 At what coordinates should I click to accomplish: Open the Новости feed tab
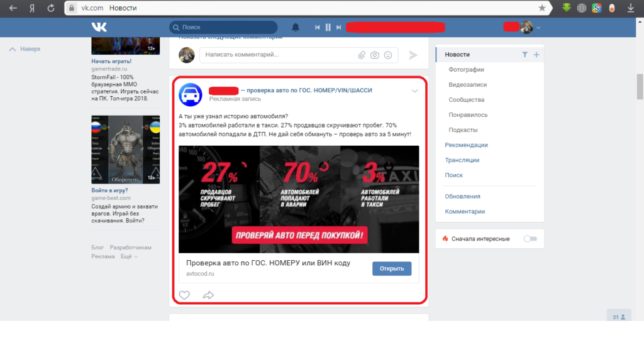click(457, 55)
